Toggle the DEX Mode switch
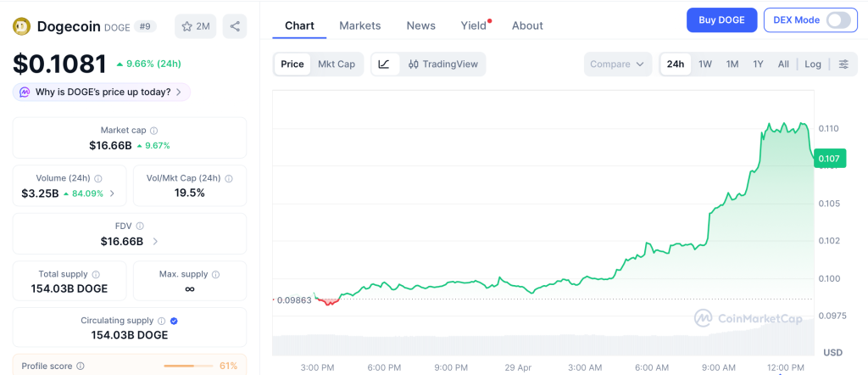 [x=837, y=20]
